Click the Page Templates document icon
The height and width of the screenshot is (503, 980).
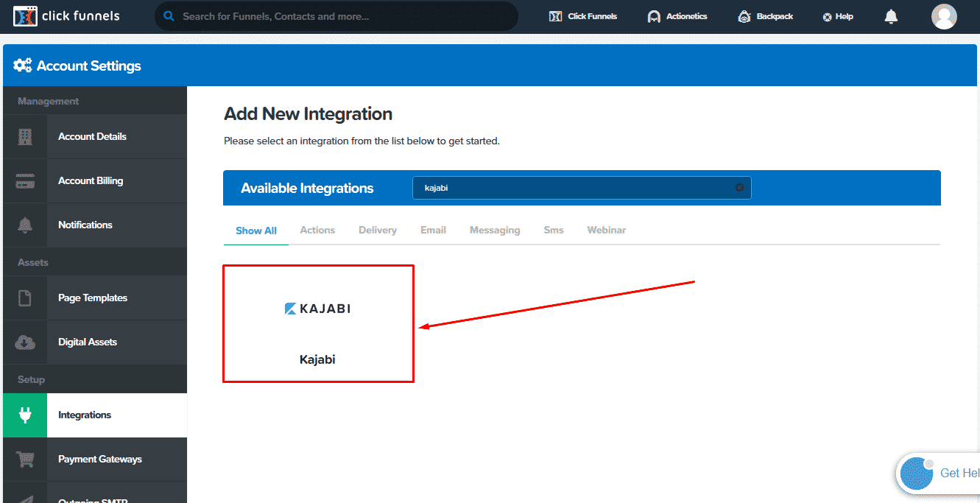coord(25,298)
